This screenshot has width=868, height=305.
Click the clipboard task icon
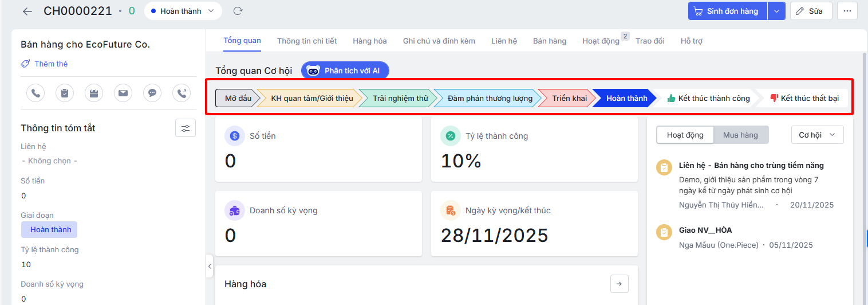[65, 92]
